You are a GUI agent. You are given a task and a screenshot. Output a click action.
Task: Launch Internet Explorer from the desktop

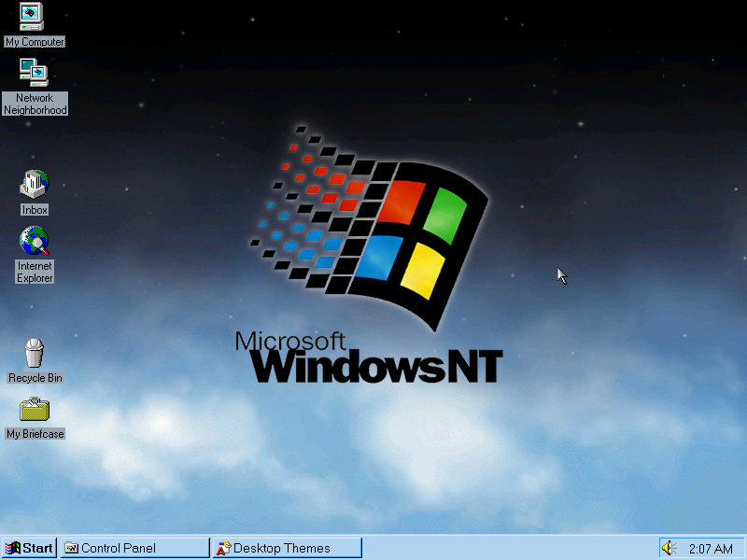click(34, 243)
